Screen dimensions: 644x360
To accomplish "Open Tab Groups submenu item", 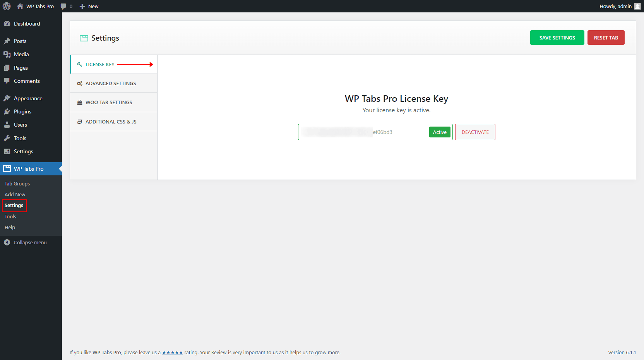I will tap(17, 183).
